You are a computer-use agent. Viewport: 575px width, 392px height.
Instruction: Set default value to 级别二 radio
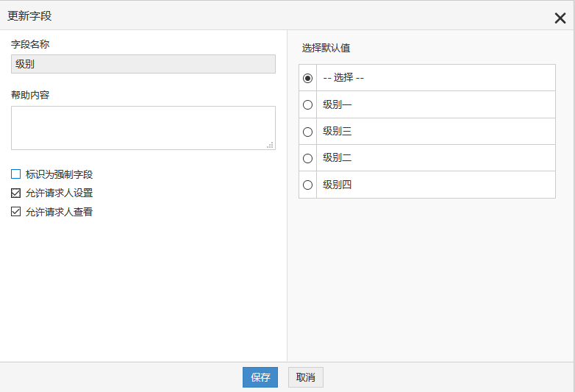pyautogui.click(x=308, y=158)
